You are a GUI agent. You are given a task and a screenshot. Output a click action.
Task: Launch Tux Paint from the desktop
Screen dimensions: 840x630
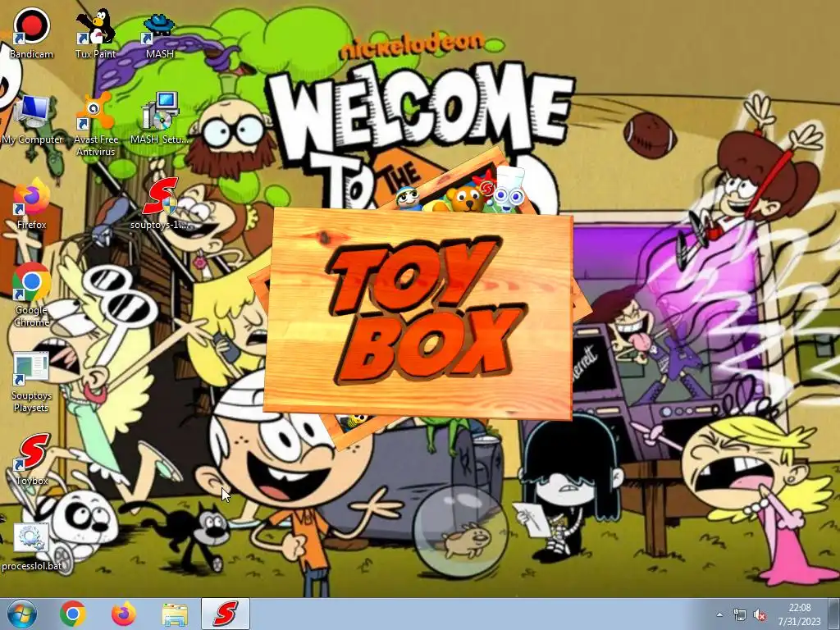click(95, 32)
